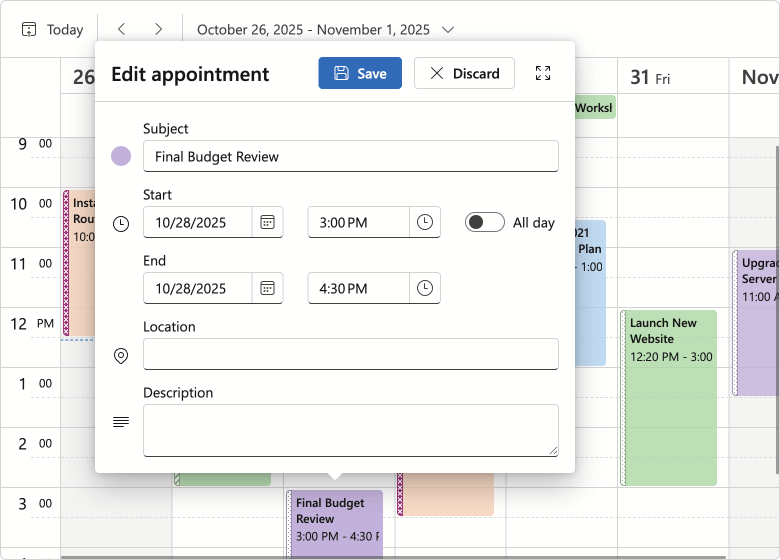This screenshot has width=780, height=560.
Task: Click the Description text area
Action: point(351,430)
